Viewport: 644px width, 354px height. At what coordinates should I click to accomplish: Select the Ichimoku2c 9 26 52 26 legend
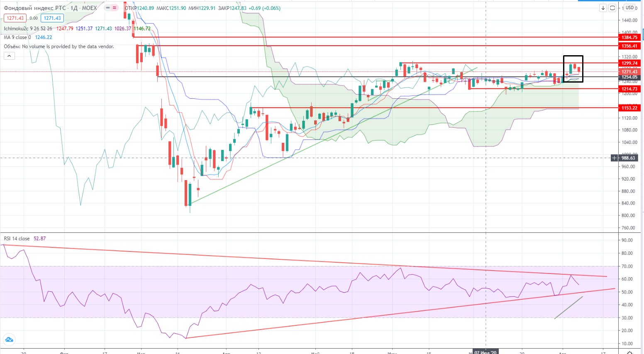pos(28,29)
